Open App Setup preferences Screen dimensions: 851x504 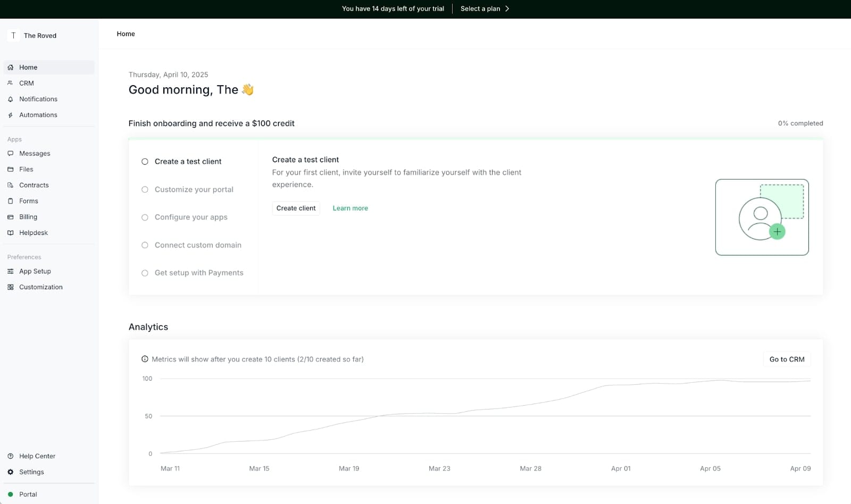35,271
